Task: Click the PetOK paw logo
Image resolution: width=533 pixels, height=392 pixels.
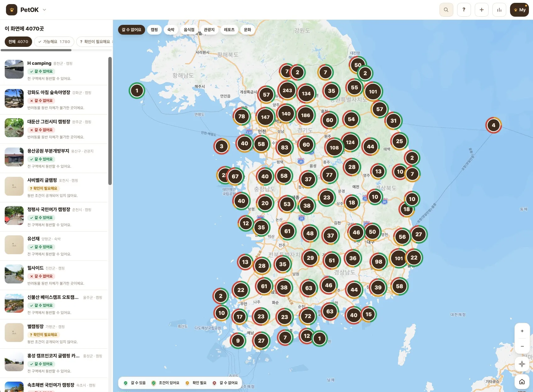Action: click(12, 10)
